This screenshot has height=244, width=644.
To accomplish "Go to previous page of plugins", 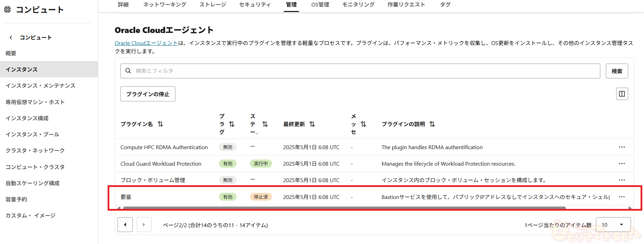I will [x=125, y=225].
